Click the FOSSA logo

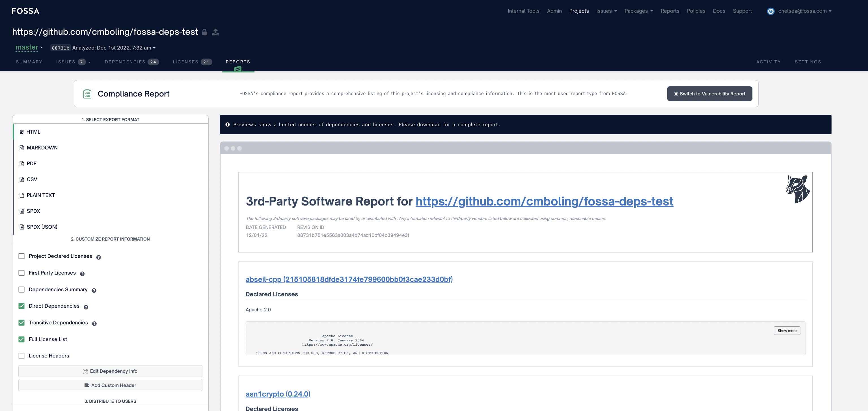point(26,11)
